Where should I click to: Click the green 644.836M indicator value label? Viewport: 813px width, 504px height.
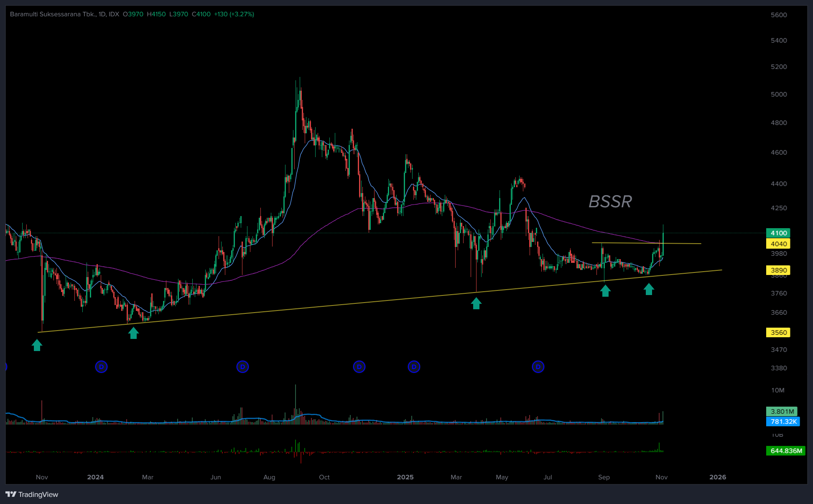pyautogui.click(x=786, y=451)
